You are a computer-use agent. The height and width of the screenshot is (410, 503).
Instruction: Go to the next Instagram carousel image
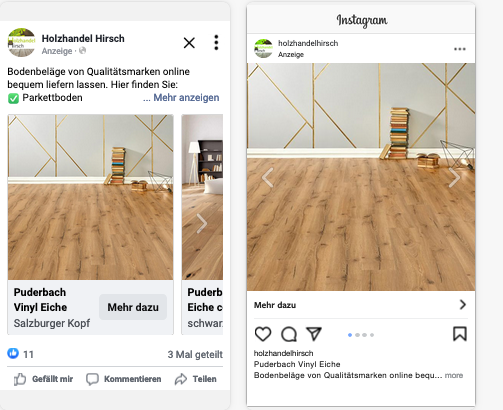454,178
